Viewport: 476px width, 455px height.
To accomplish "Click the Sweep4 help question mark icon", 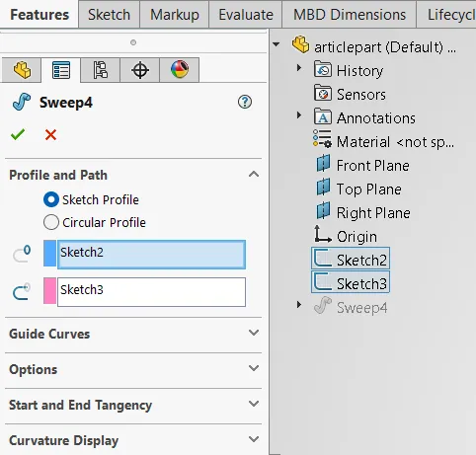I will point(245,102).
